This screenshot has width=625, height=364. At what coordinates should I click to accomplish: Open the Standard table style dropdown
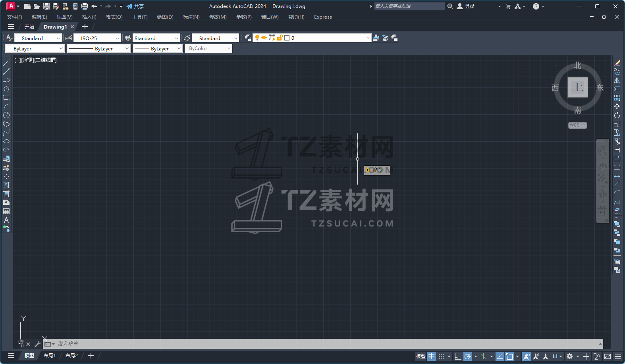coord(156,38)
